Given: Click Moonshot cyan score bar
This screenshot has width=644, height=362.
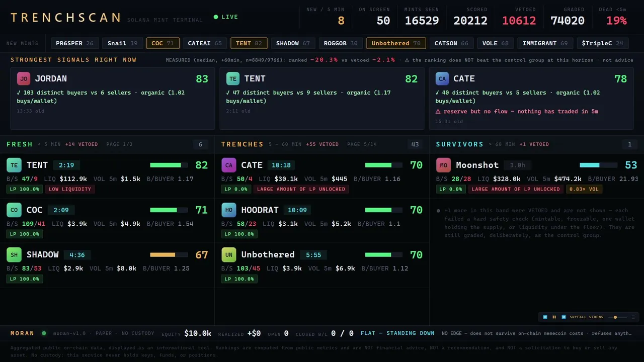Looking at the screenshot, I should coord(599,165).
